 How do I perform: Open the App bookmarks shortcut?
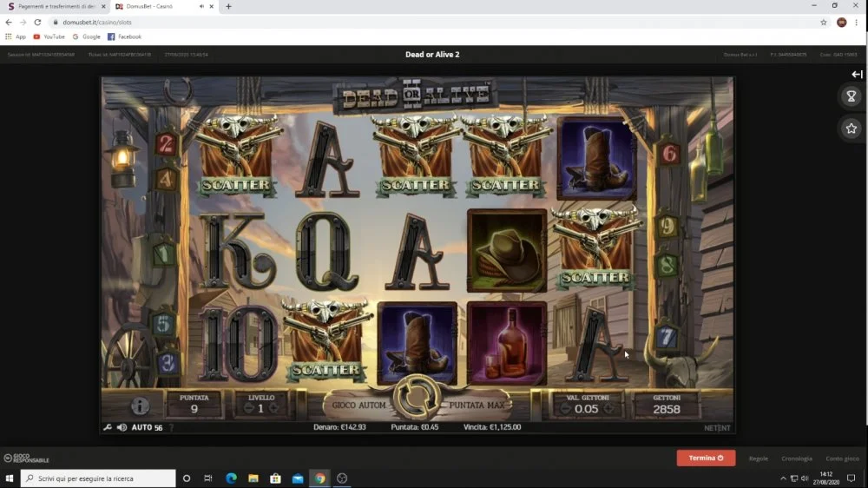(16, 36)
